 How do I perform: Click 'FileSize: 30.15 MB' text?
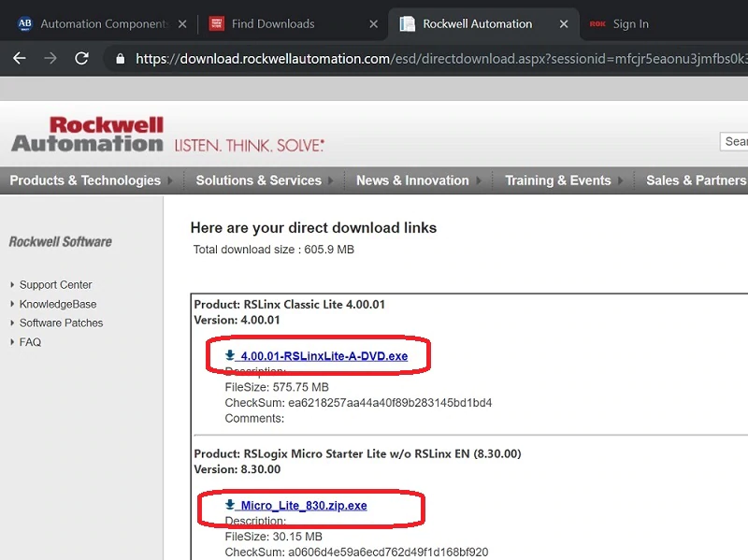click(273, 536)
